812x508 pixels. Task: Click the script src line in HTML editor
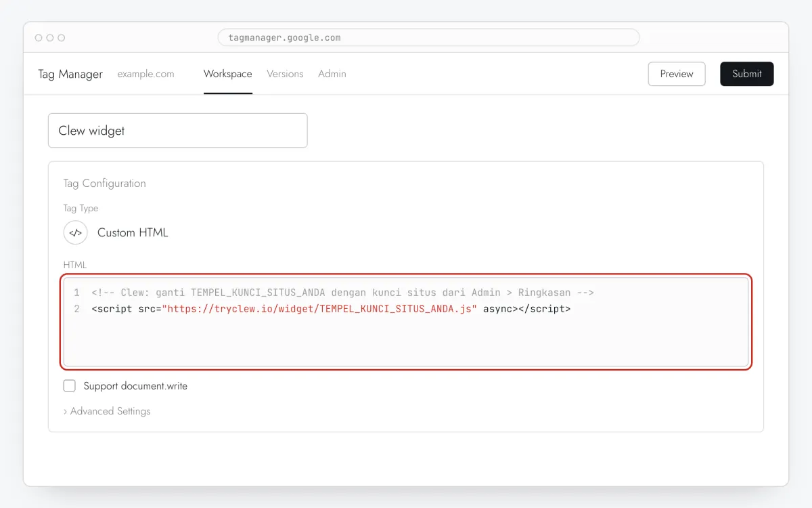331,309
